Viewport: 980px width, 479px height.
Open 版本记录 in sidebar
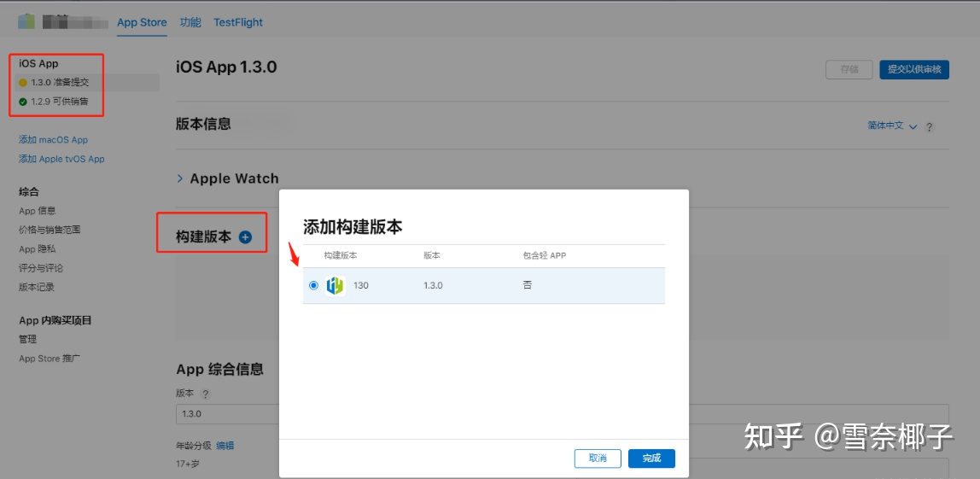tap(37, 288)
